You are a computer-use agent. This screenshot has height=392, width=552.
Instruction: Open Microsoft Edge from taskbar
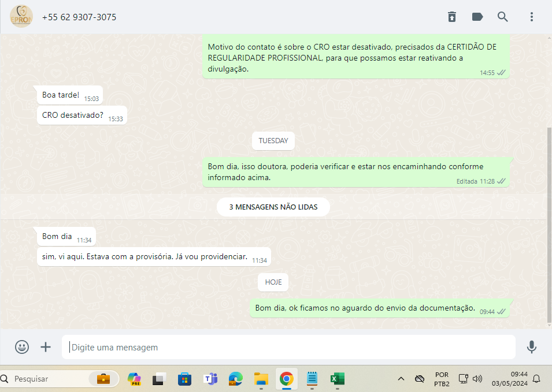tap(235, 379)
